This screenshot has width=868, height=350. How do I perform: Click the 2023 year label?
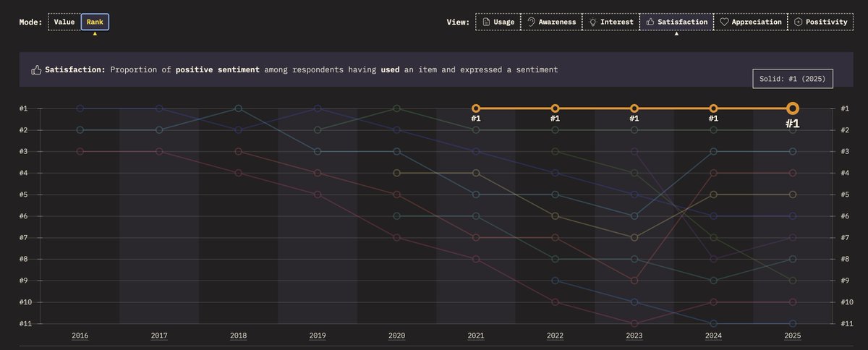click(634, 336)
